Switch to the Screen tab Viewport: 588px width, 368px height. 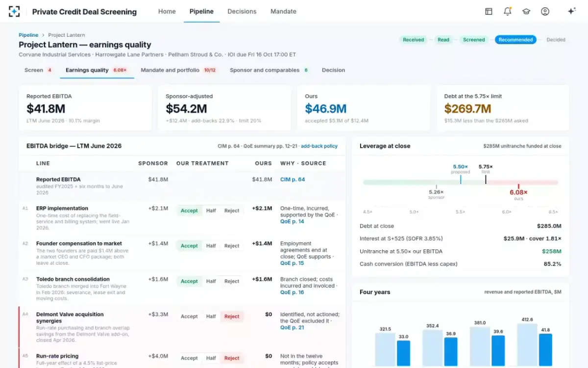[38, 70]
